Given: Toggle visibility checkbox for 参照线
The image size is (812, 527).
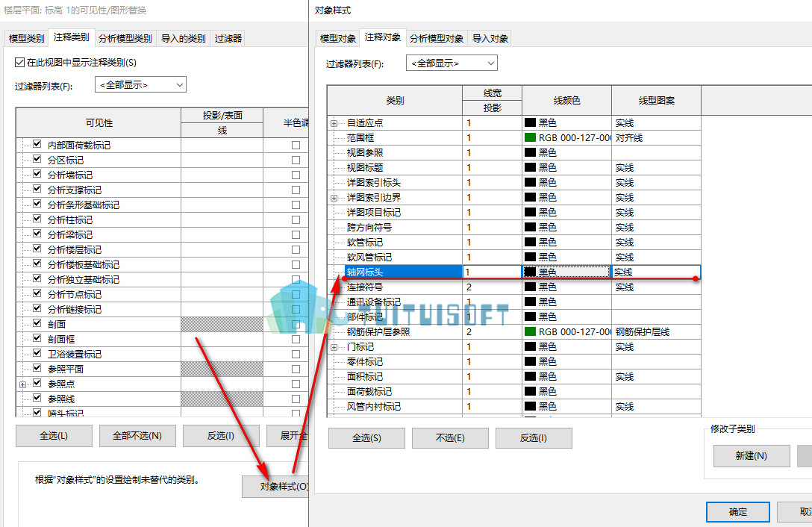Looking at the screenshot, I should point(37,398).
